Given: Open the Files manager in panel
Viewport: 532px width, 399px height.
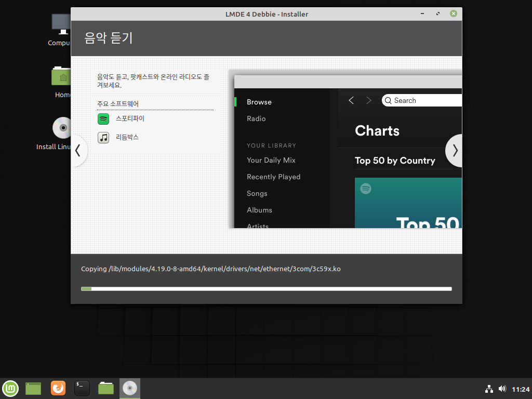Looking at the screenshot, I should (106, 388).
